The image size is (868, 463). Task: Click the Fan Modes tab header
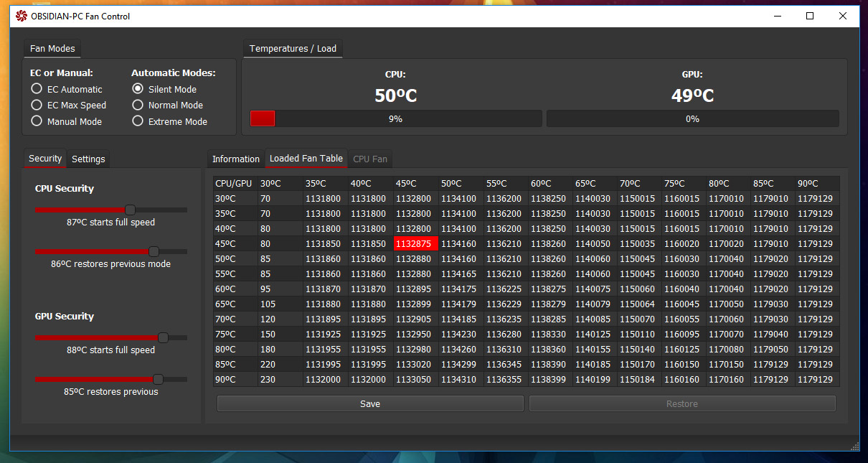52,49
